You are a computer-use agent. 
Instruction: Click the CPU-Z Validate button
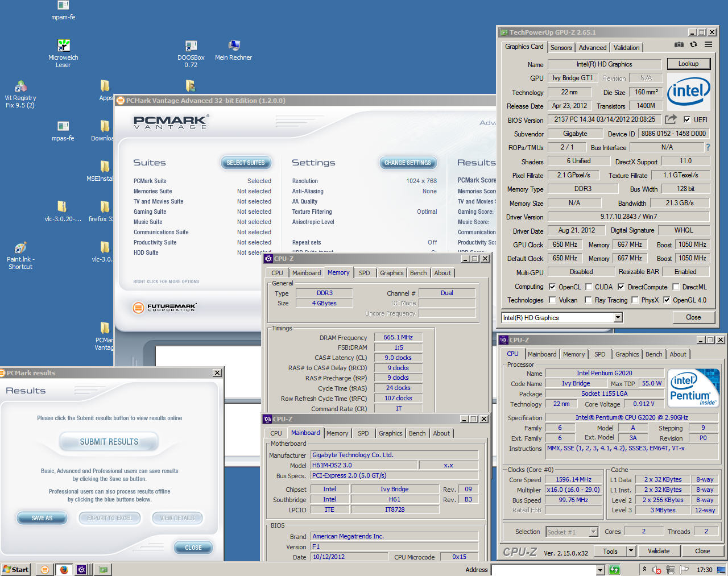[658, 550]
